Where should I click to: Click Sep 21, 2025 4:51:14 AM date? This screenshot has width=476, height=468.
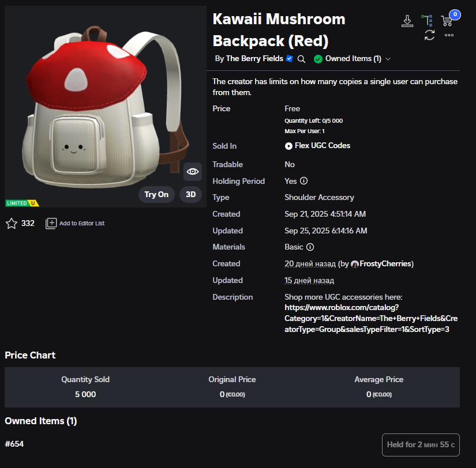325,214
